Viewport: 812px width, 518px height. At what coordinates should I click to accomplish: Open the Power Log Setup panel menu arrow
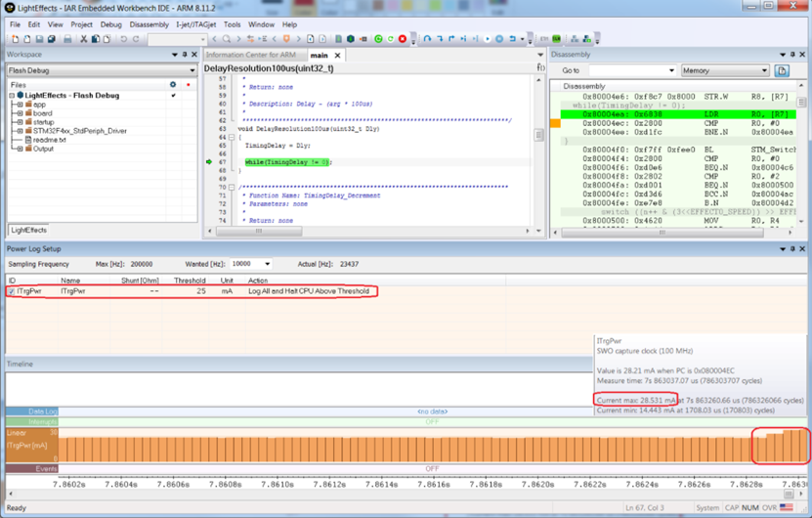point(783,249)
